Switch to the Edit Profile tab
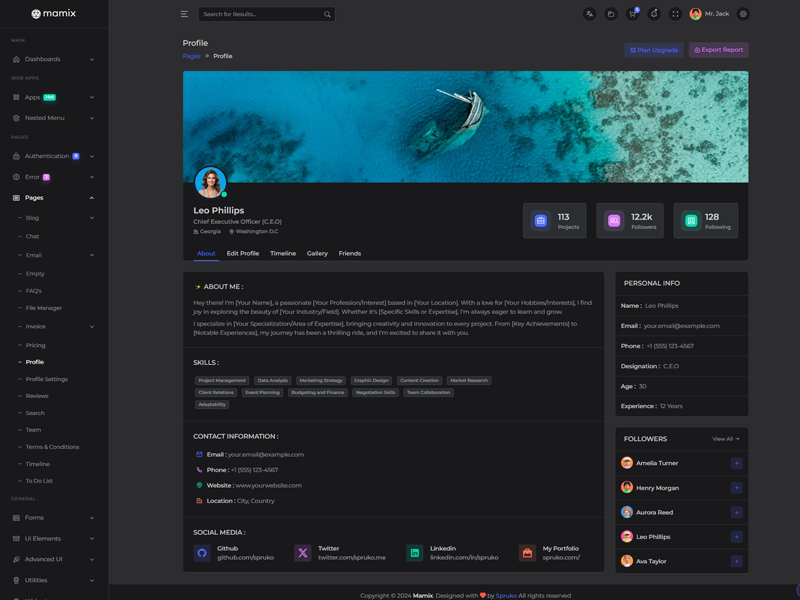Image resolution: width=800 pixels, height=600 pixels. click(243, 253)
